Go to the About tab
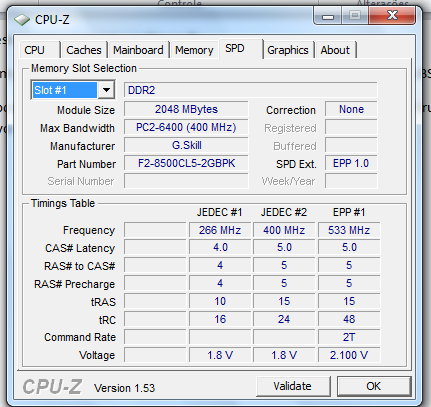 [335, 50]
